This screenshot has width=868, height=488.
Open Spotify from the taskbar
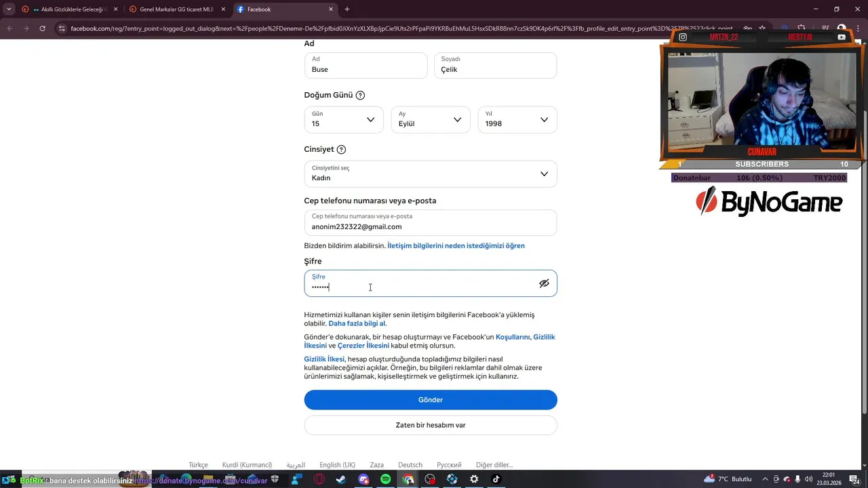coord(385,479)
